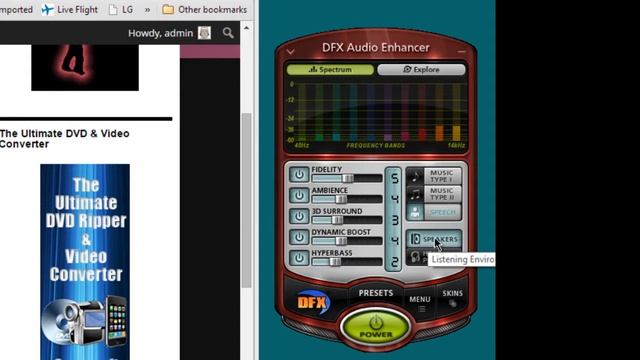Switch to the Spectrum tab

(330, 69)
